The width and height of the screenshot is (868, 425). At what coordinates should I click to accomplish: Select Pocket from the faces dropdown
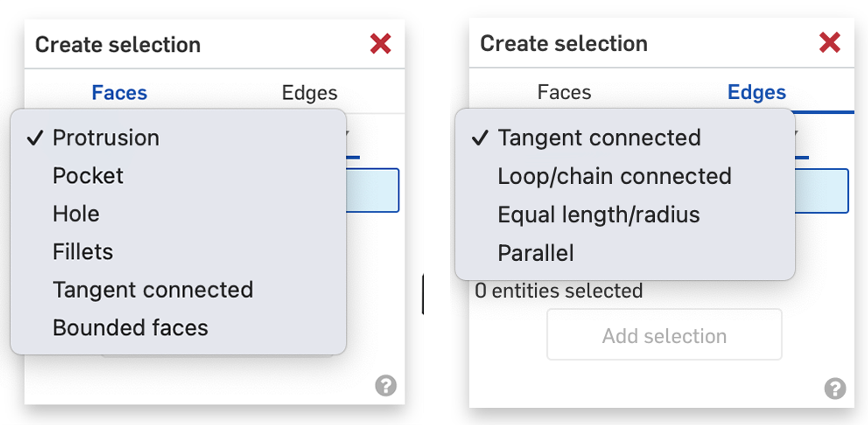[x=88, y=175]
